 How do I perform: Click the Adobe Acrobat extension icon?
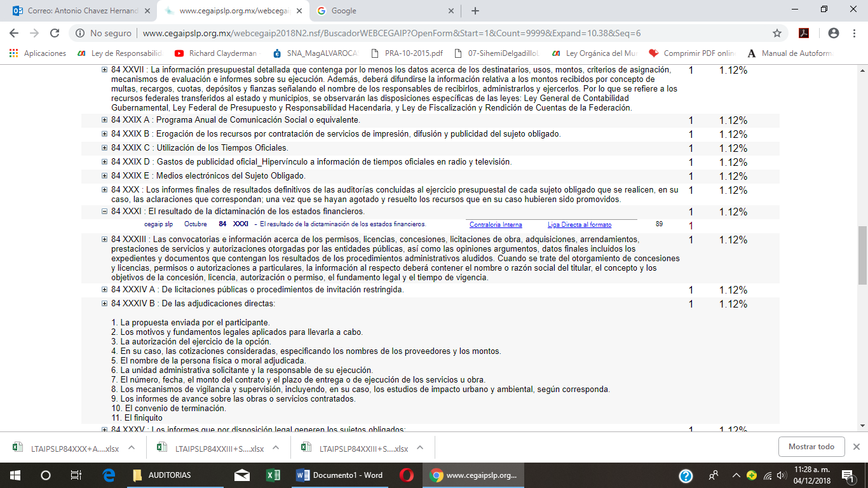pyautogui.click(x=803, y=33)
